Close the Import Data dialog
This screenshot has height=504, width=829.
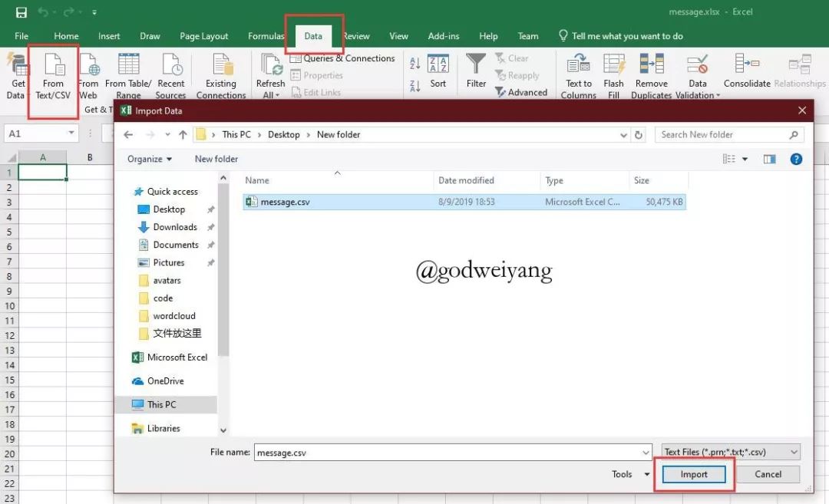coord(802,110)
